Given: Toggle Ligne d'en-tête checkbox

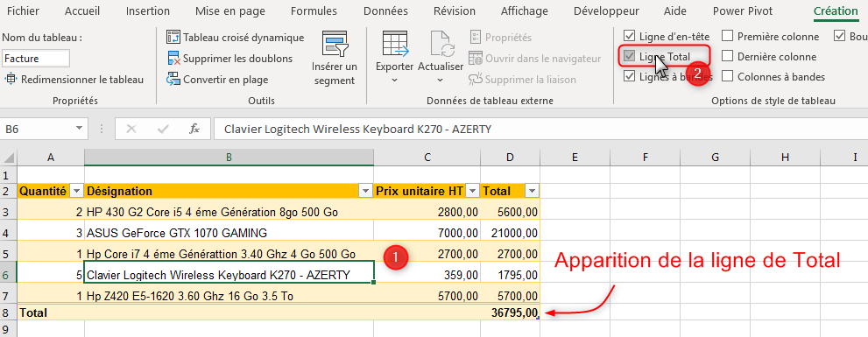Looking at the screenshot, I should pyautogui.click(x=629, y=37).
